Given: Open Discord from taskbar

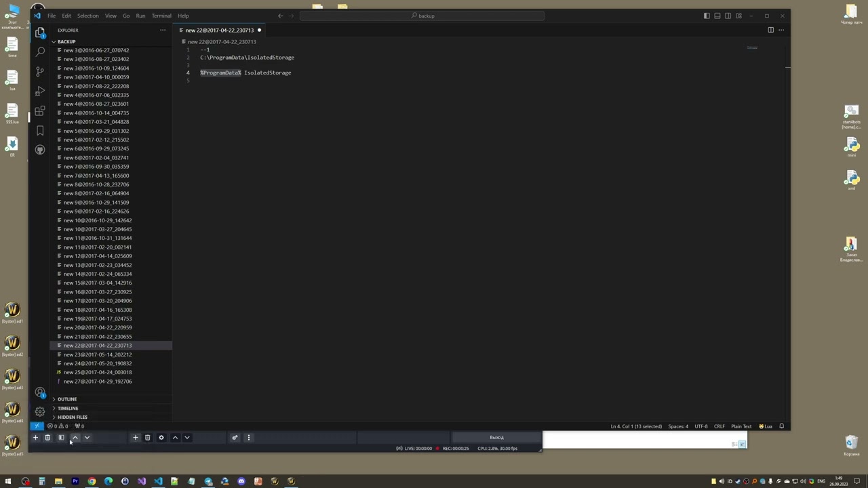Looking at the screenshot, I should click(x=241, y=481).
